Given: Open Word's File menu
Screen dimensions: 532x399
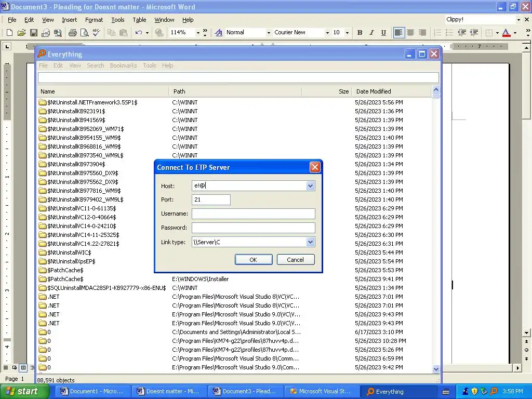Looking at the screenshot, I should (x=12, y=20).
